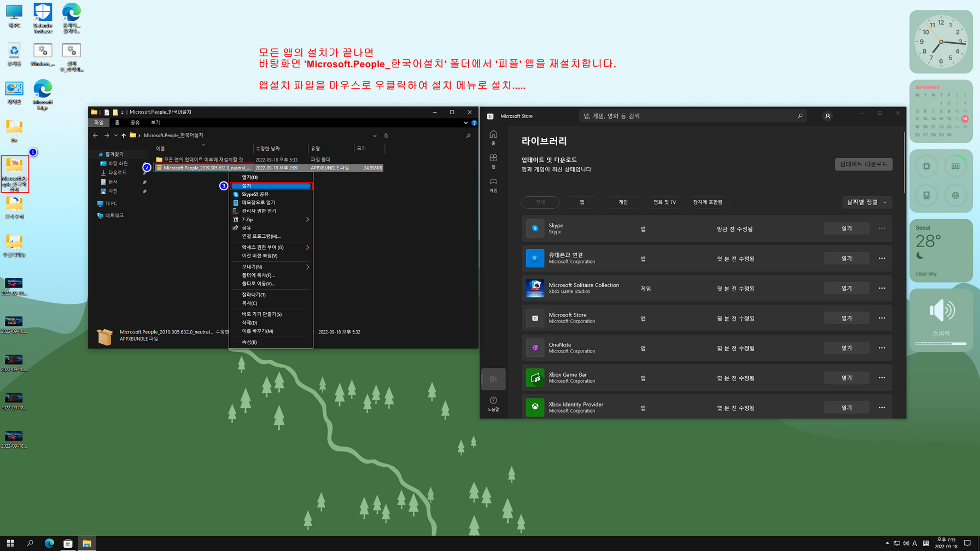Open Microsoft Solitaire Collection via 열기 button
Viewport: 980px width, 551px height.
coord(847,288)
